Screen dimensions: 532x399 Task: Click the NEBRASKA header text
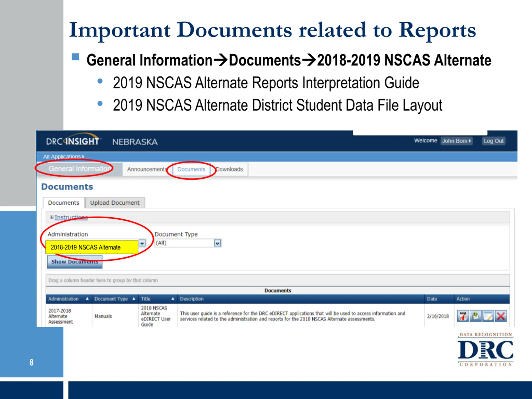click(x=135, y=142)
